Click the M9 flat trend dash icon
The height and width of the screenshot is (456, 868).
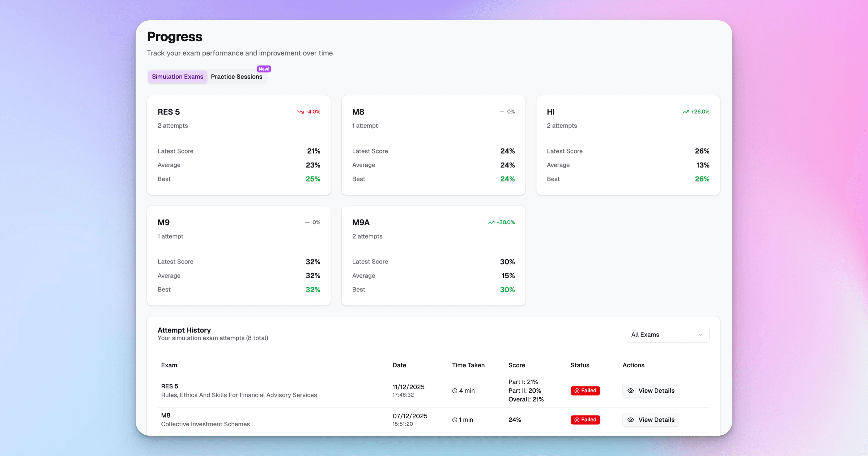pos(307,223)
